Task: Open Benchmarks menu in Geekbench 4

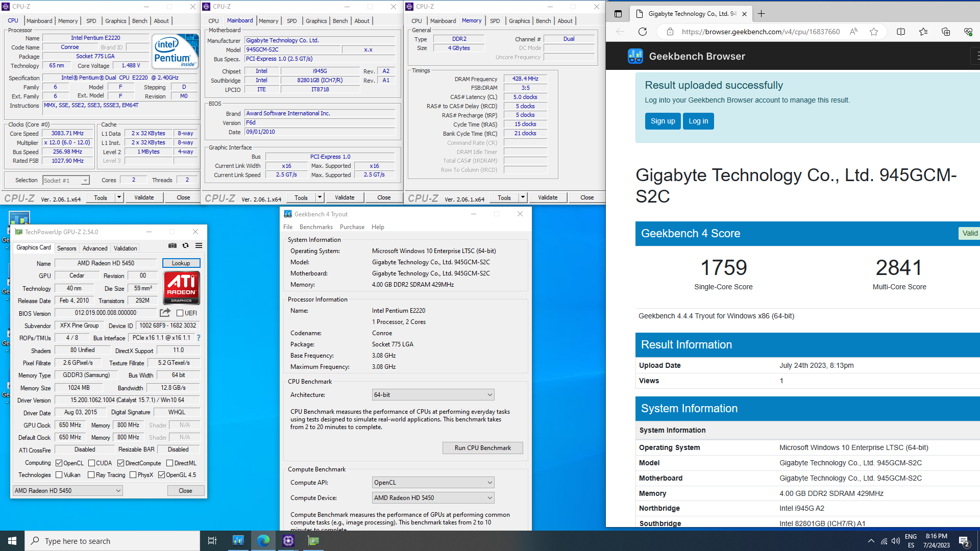Action: click(316, 227)
